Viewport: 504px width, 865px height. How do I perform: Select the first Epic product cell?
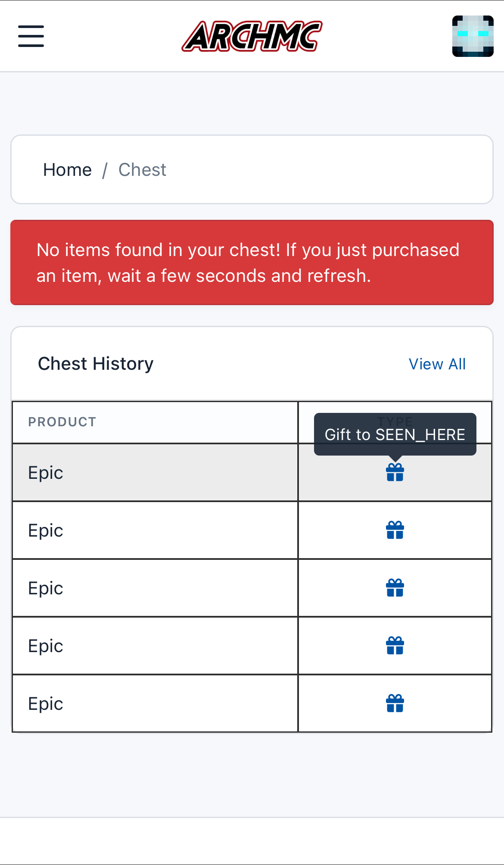click(155, 472)
